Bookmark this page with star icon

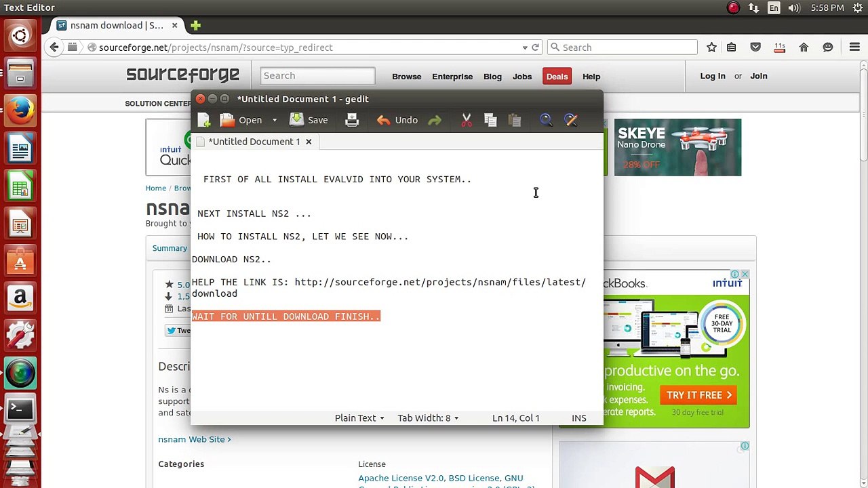tap(711, 47)
